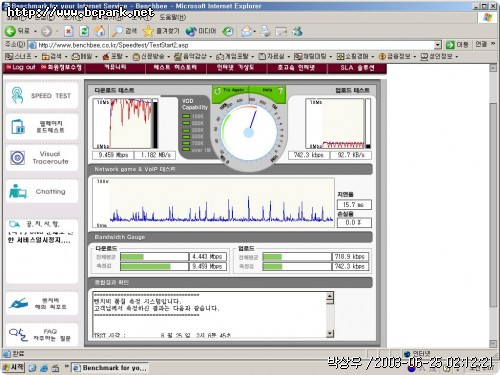Go to the Home page icon
The height and width of the screenshot is (375, 500).
pyautogui.click(x=99, y=32)
